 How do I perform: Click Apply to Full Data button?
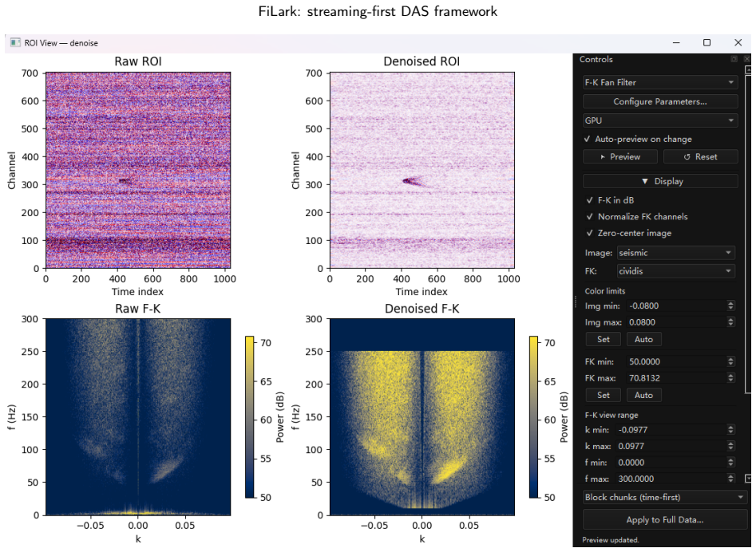pyautogui.click(x=665, y=520)
